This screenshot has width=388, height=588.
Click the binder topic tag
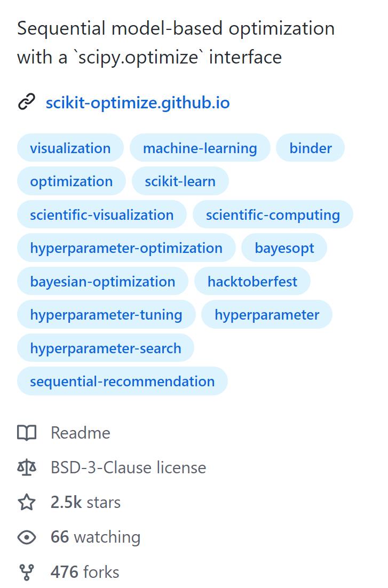310,148
